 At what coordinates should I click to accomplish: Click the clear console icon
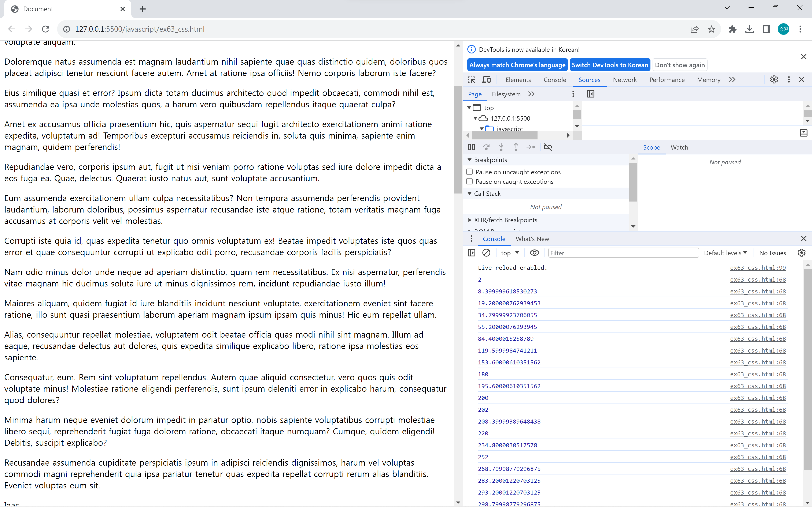486,253
